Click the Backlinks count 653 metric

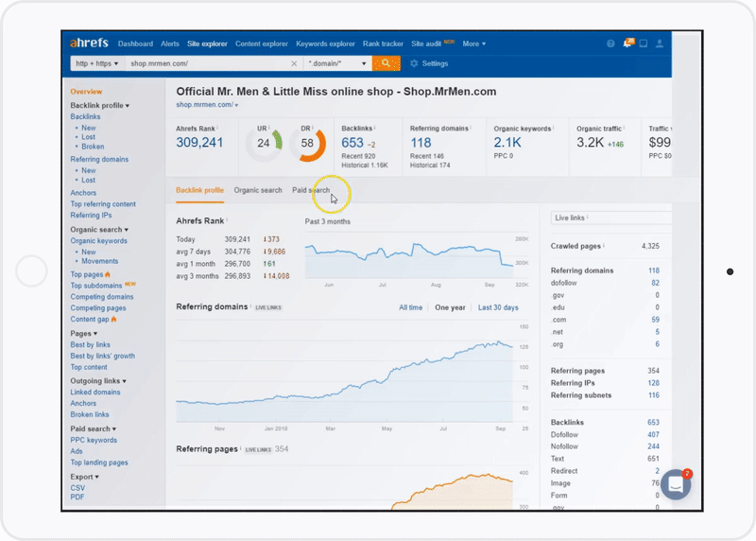click(352, 143)
